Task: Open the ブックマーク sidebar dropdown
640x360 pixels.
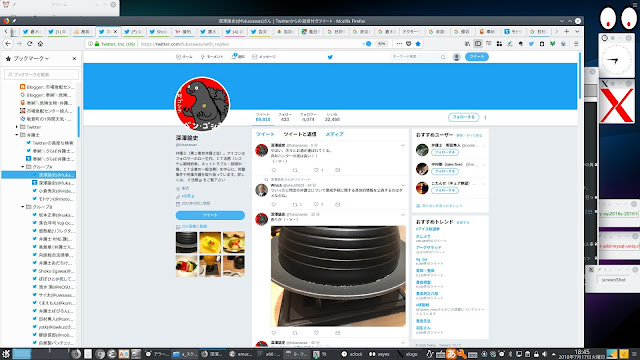Action: coord(31,58)
